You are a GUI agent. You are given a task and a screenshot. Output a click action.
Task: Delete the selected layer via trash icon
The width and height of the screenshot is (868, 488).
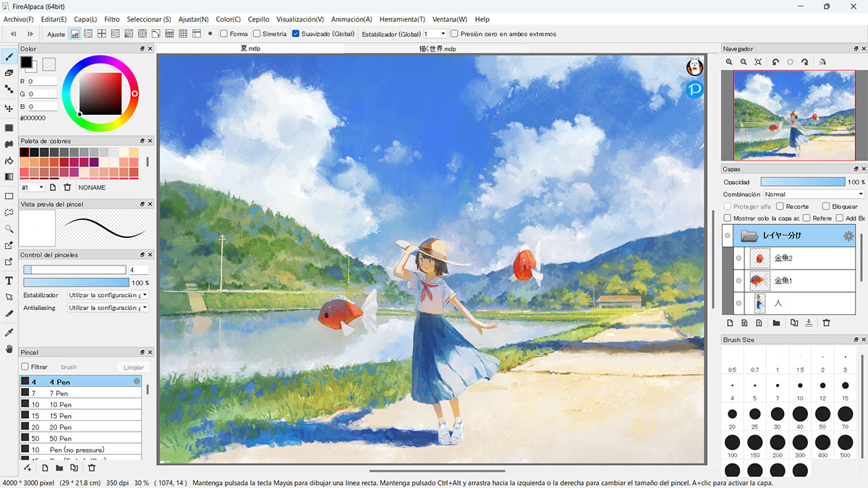click(x=826, y=323)
